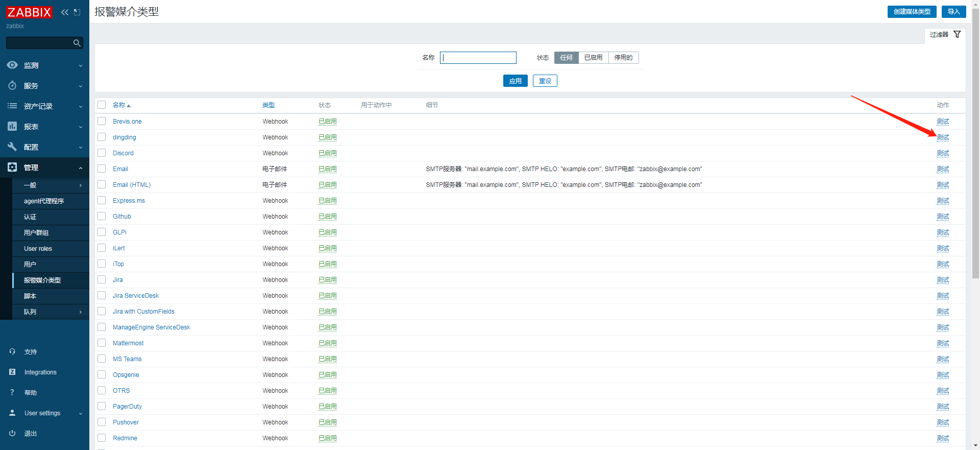Open the 用户 menu item
Viewport: 980px width, 450px height.
click(x=51, y=264)
